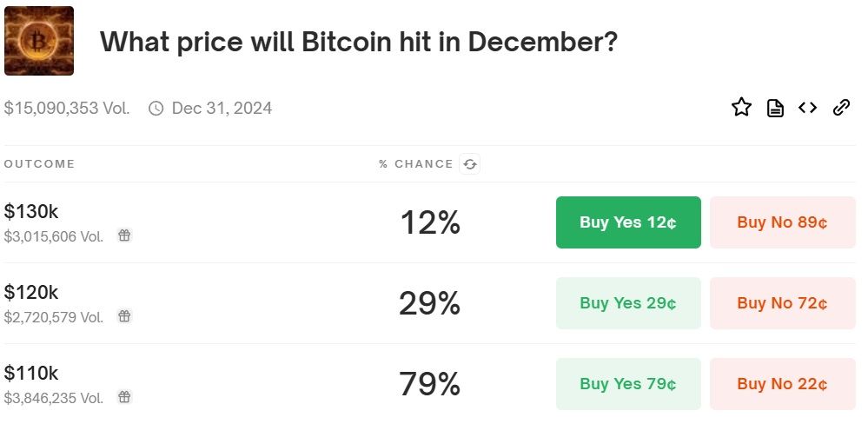This screenshot has width=868, height=424.
Task: Click the Dec 31, 2024 end date
Action: pos(222,109)
